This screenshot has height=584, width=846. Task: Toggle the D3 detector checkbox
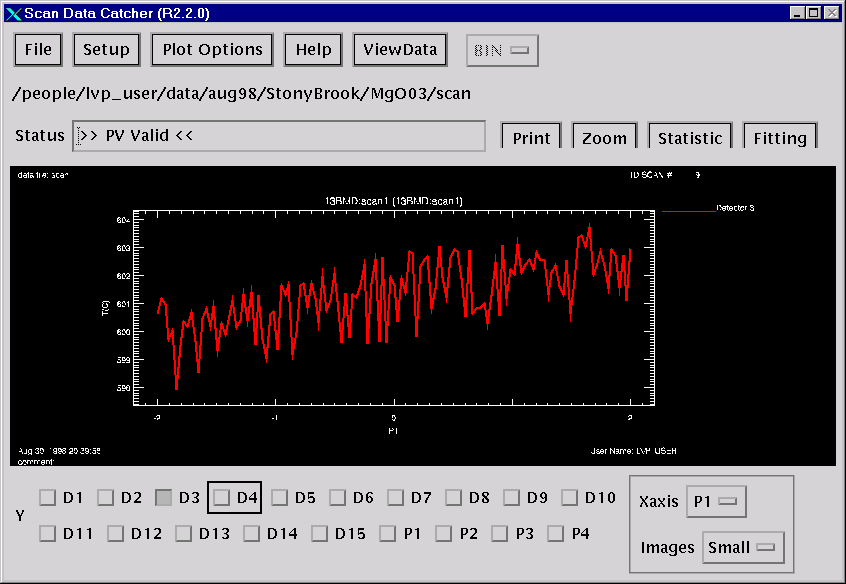coord(164,497)
